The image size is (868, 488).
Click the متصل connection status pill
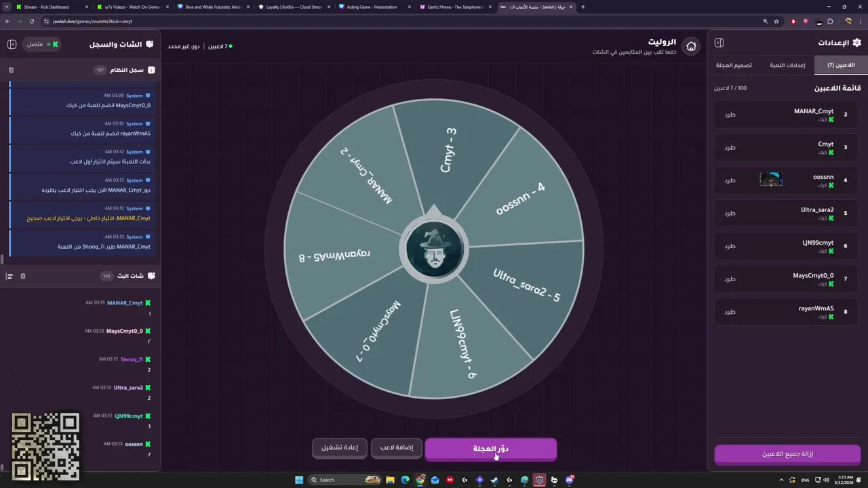coord(43,44)
